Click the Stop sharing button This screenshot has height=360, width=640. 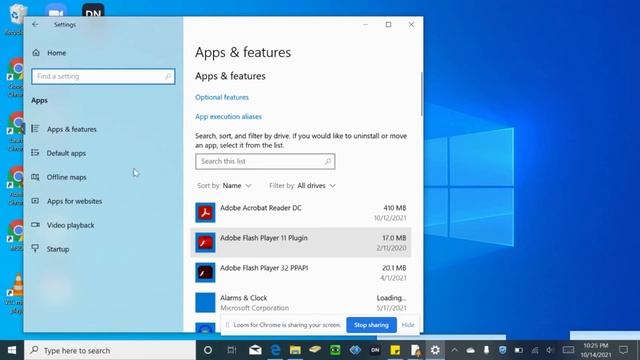[x=371, y=325]
